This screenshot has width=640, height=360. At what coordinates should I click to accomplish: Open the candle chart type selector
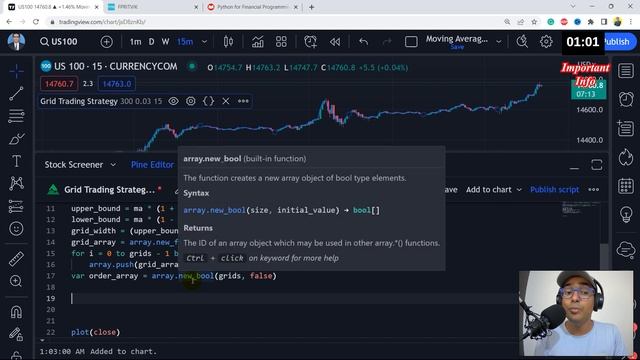[228, 42]
